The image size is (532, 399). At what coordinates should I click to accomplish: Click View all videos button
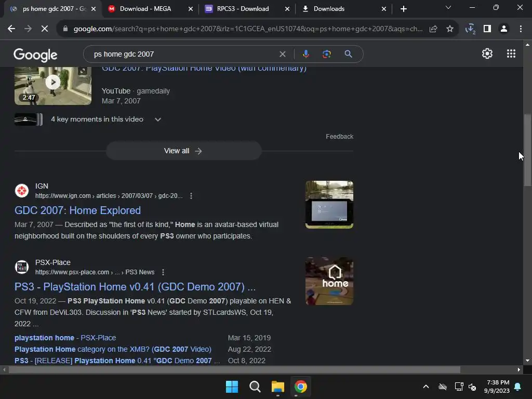coord(183,151)
